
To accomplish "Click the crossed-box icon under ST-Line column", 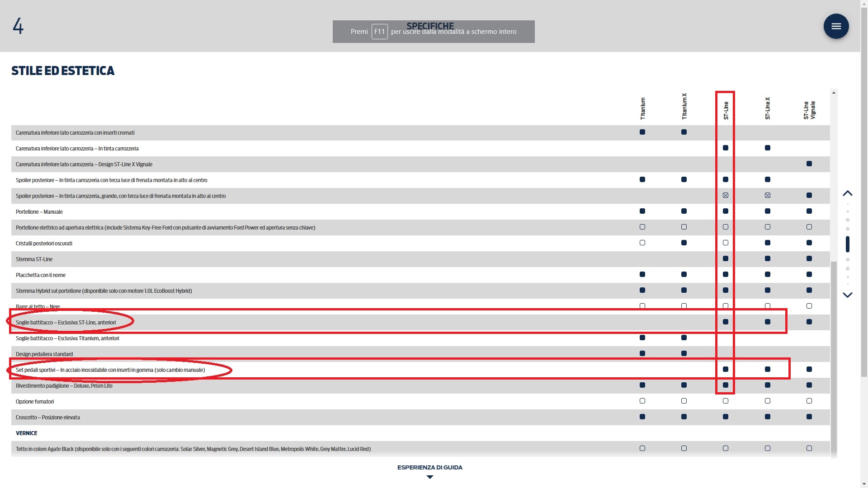I will [726, 196].
